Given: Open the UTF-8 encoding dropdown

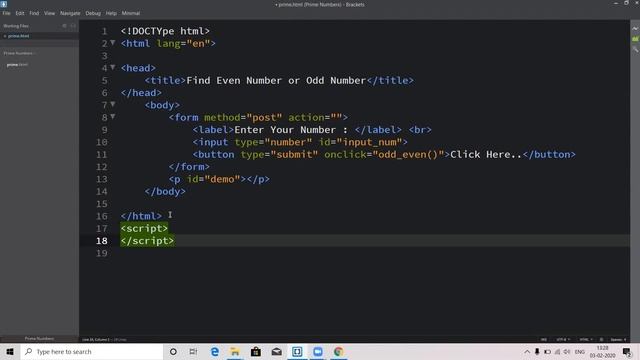Looking at the screenshot, I should click(x=563, y=339).
